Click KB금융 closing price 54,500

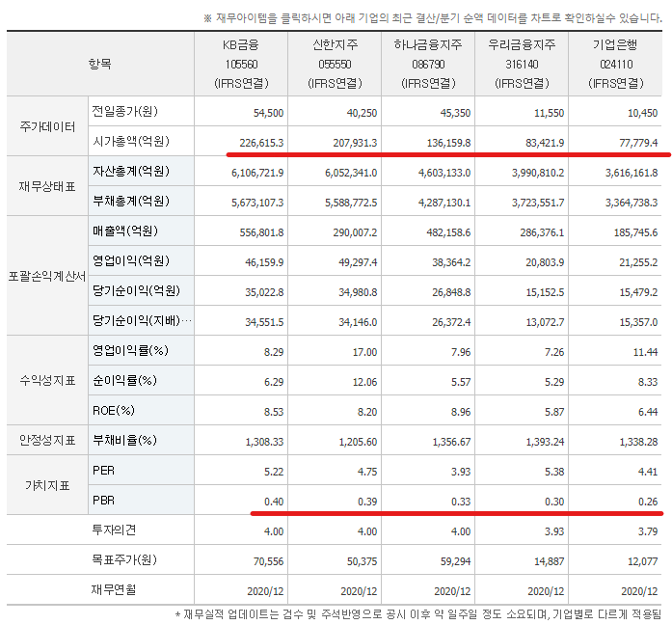point(268,113)
